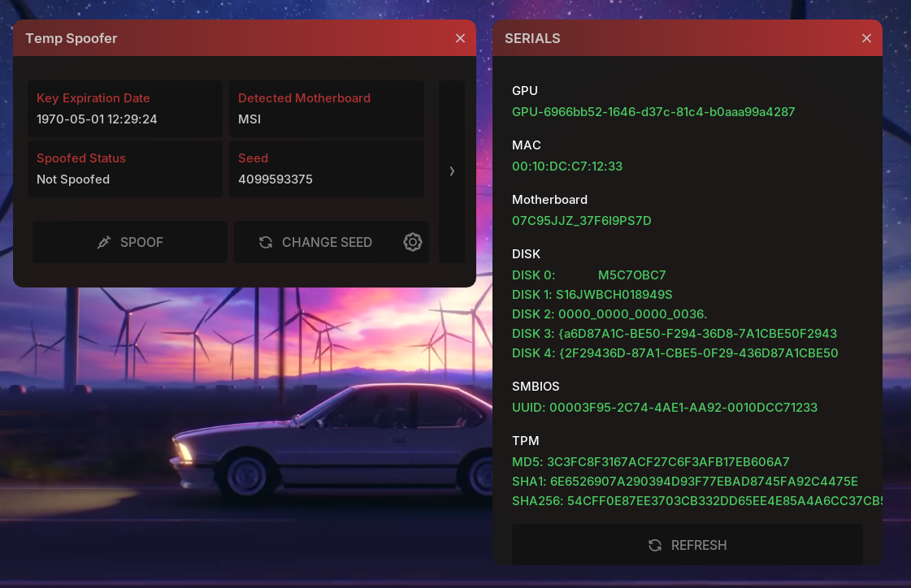The height and width of the screenshot is (588, 911).
Task: Select the DISK 0 serial line
Action: click(588, 275)
